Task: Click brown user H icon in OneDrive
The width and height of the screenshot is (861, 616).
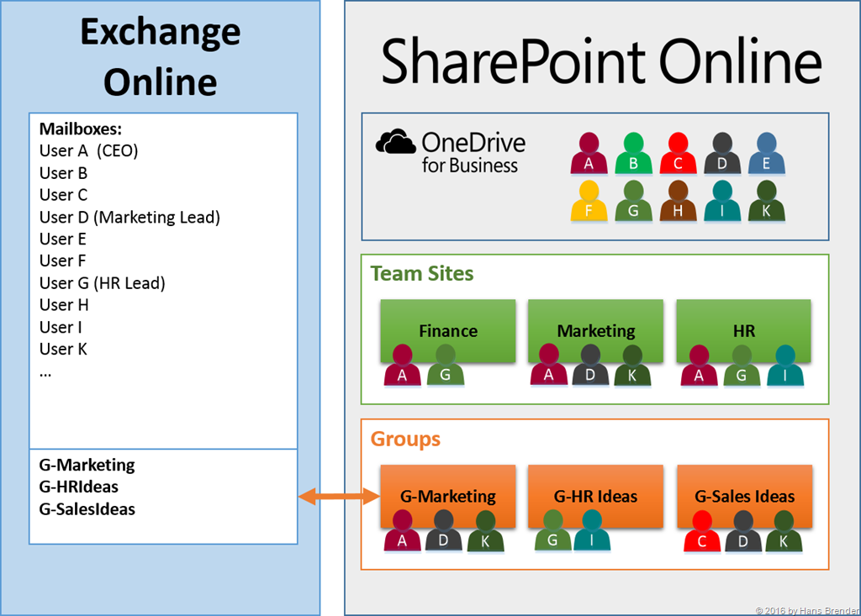Action: click(x=678, y=202)
